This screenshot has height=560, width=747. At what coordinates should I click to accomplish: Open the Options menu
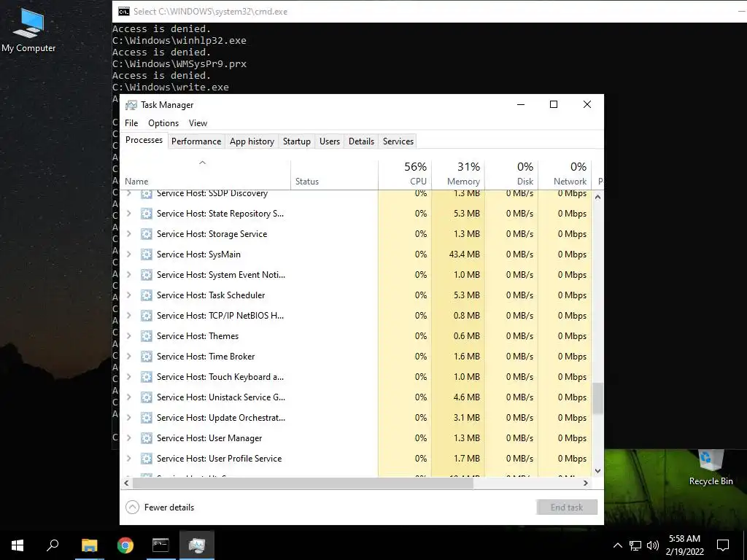coord(163,122)
